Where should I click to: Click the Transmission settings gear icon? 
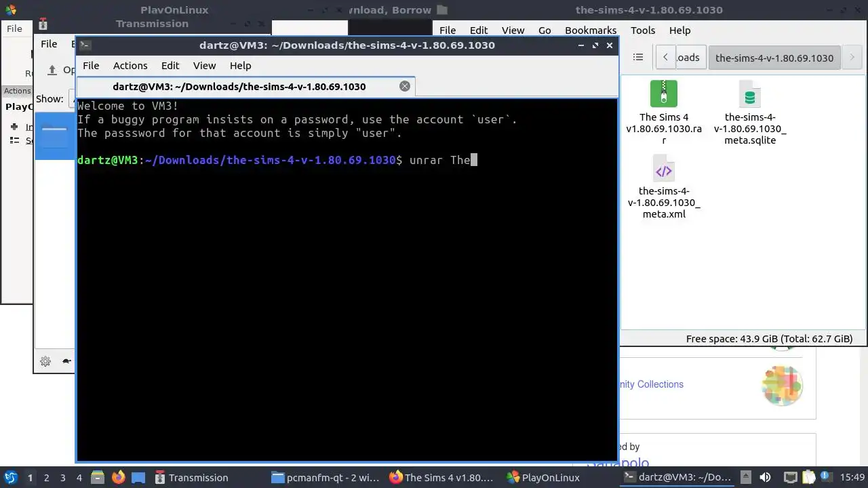(x=45, y=361)
